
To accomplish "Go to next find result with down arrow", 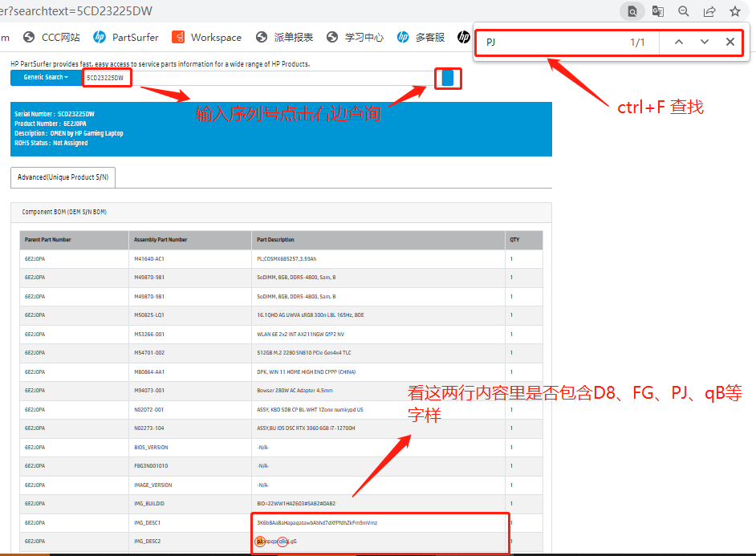I will point(705,42).
